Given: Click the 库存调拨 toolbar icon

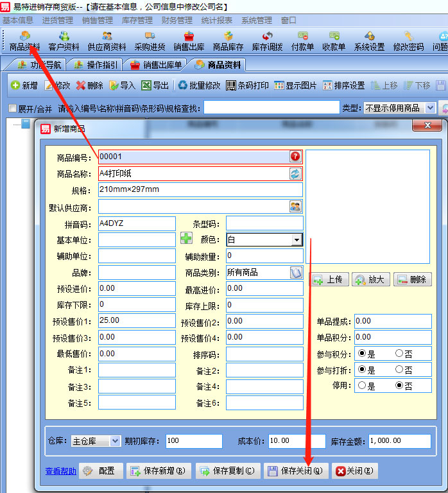Looking at the screenshot, I should pos(267,41).
